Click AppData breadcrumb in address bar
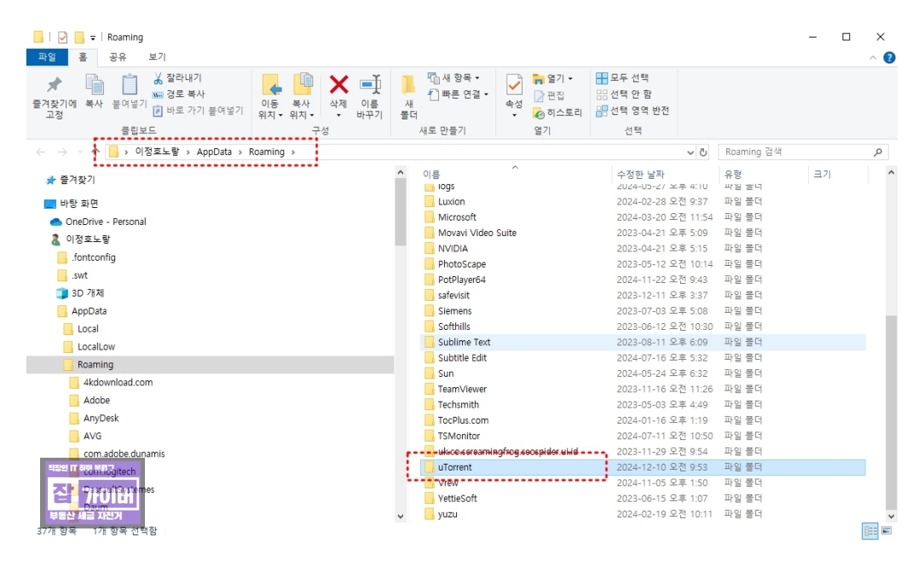Image resolution: width=924 pixels, height=566 pixels. [x=214, y=152]
